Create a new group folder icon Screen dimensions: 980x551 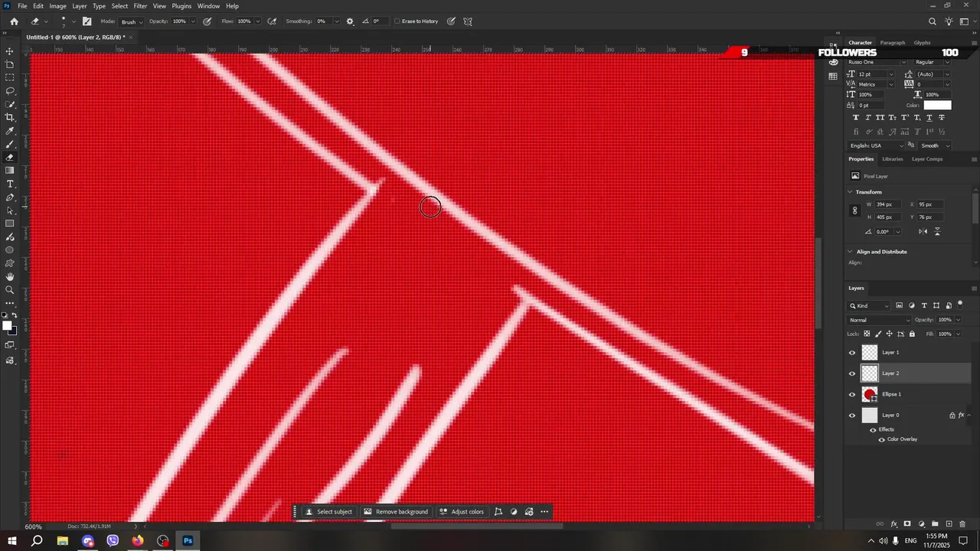tap(936, 524)
